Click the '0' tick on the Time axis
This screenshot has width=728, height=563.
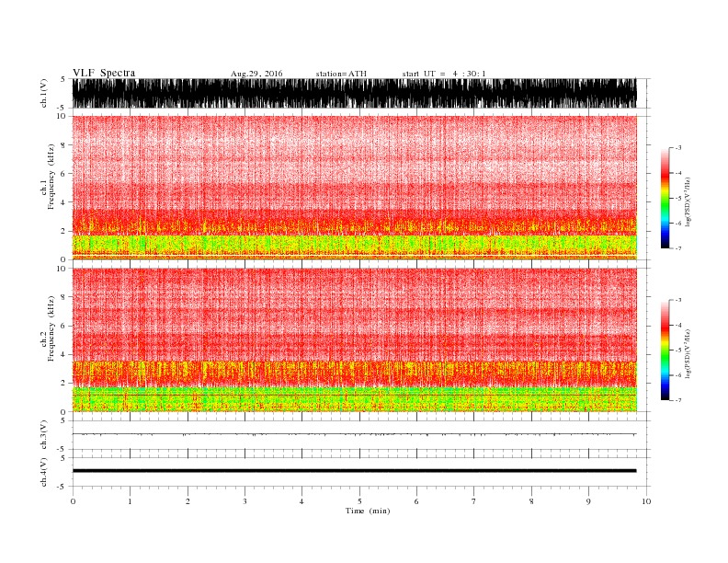(x=73, y=501)
